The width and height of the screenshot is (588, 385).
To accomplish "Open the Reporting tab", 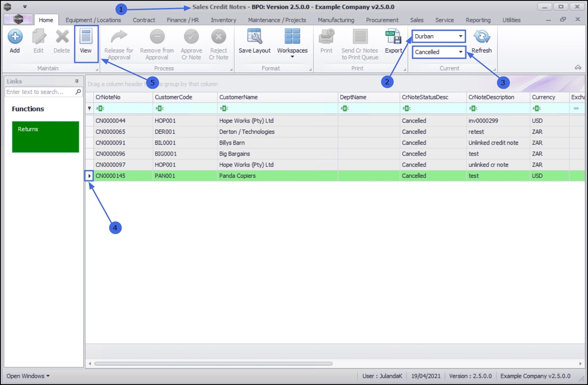I will 478,20.
